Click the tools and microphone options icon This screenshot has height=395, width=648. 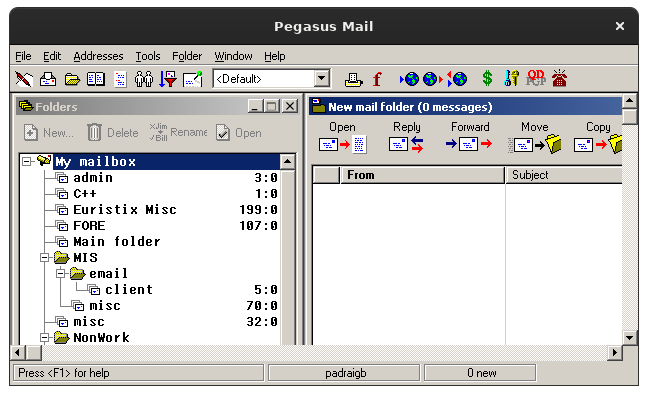pyautogui.click(x=512, y=78)
